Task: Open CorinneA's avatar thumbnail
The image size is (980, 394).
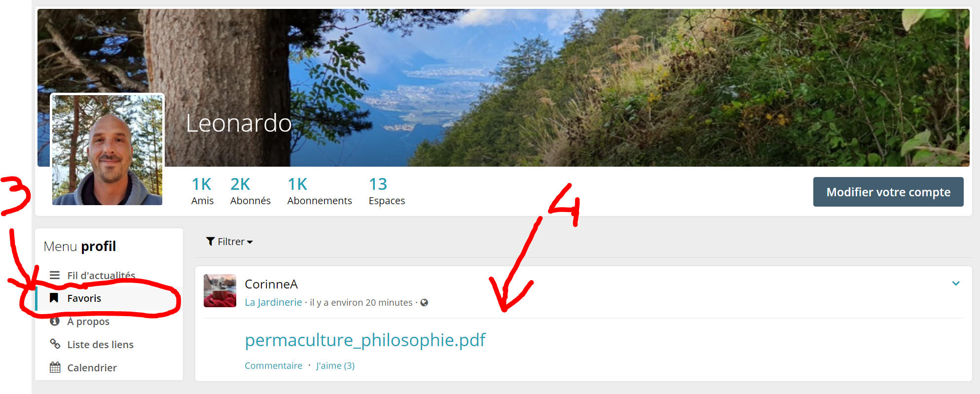Action: (220, 291)
